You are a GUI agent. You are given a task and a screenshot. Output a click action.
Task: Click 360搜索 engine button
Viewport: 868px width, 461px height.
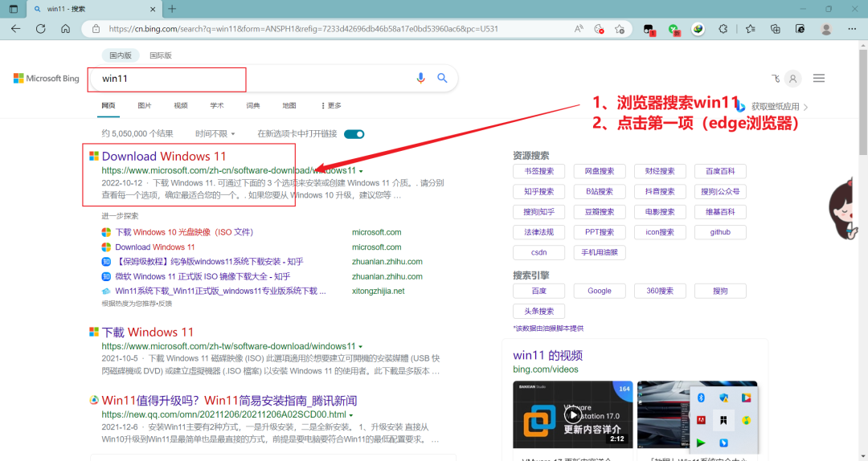click(x=660, y=291)
